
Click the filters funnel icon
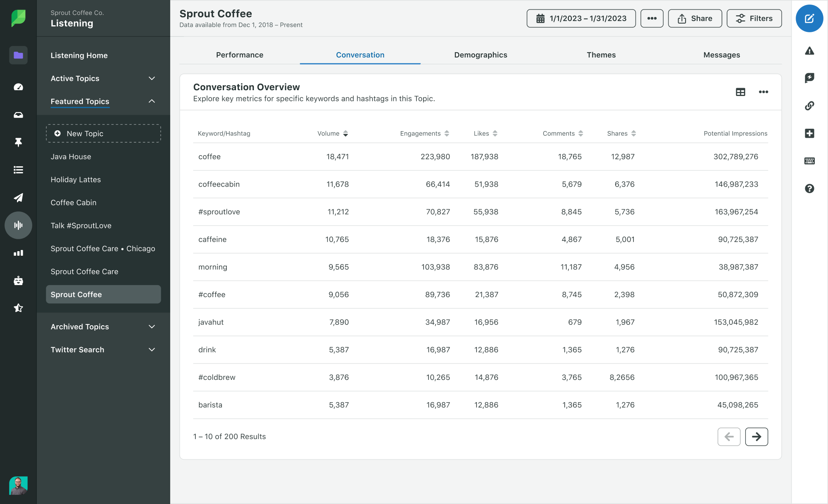tap(741, 18)
